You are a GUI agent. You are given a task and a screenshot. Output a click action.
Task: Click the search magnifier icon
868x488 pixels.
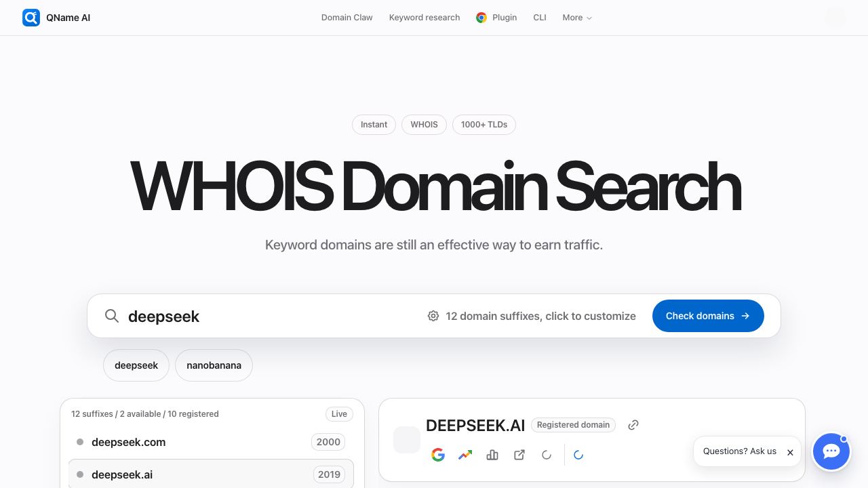112,316
